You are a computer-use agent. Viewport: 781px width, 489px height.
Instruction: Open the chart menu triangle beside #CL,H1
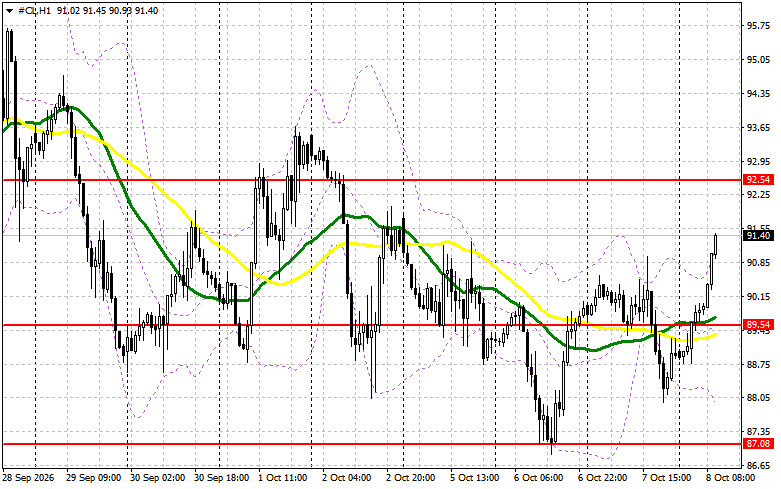click(x=9, y=10)
